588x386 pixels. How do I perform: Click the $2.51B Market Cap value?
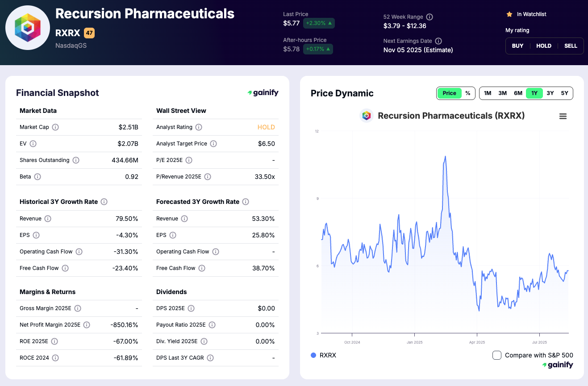coord(129,127)
